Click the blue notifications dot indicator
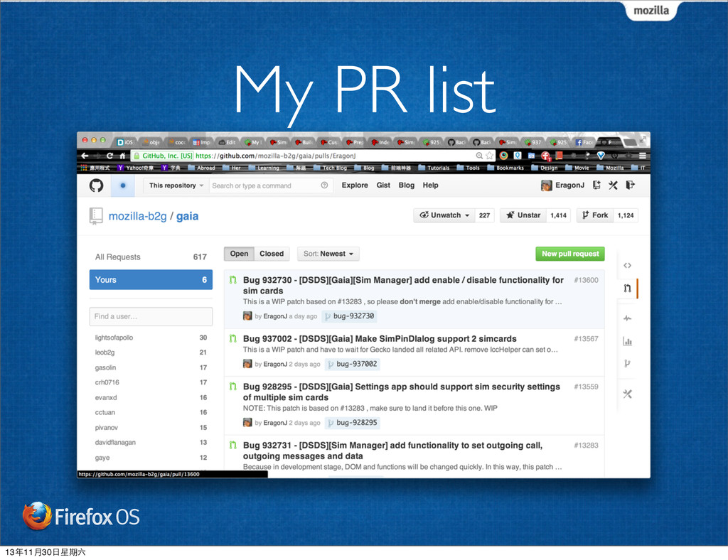Screen dimensions: 728x560 [x=122, y=185]
